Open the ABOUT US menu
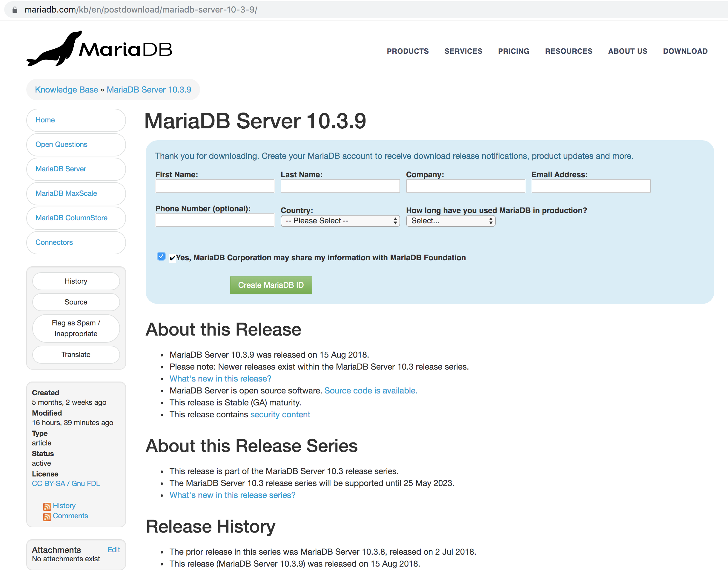728x572 pixels. tap(627, 51)
